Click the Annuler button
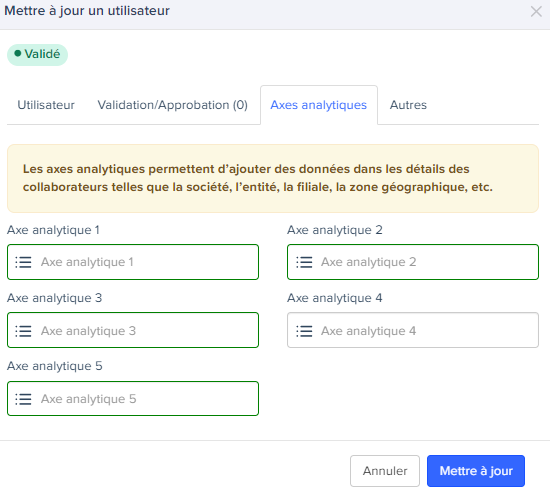Image resolution: width=550 pixels, height=500 pixels. coord(385,471)
